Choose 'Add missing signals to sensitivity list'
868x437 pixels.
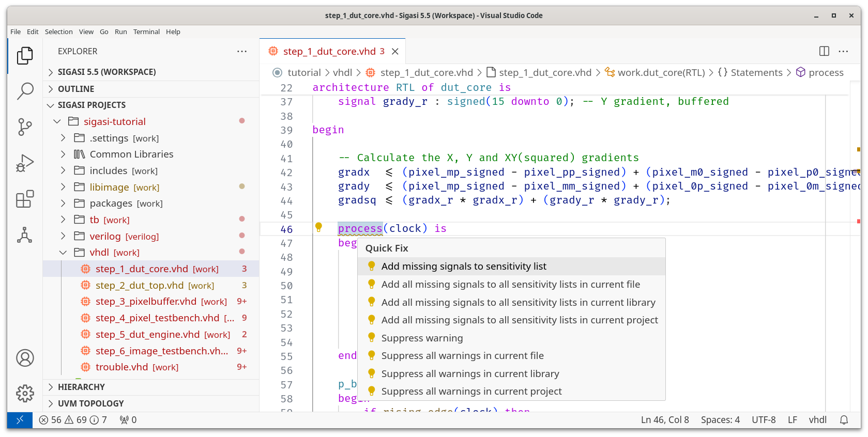pyautogui.click(x=511, y=267)
